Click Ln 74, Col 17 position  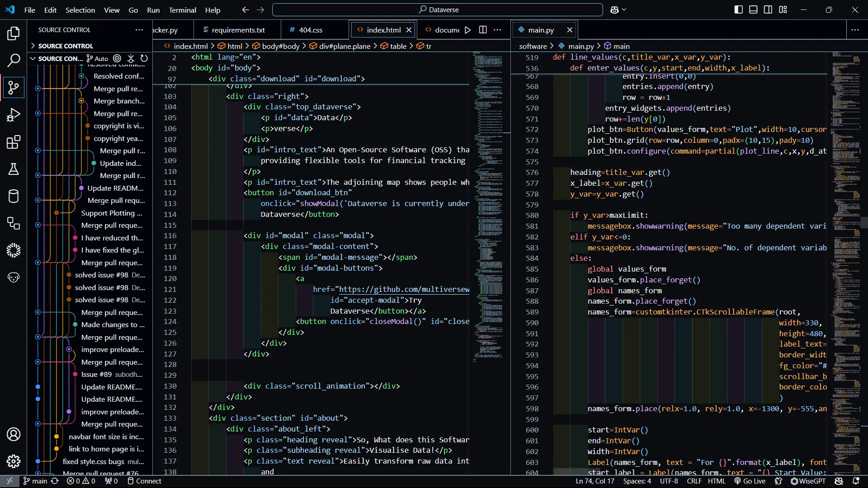(x=595, y=481)
